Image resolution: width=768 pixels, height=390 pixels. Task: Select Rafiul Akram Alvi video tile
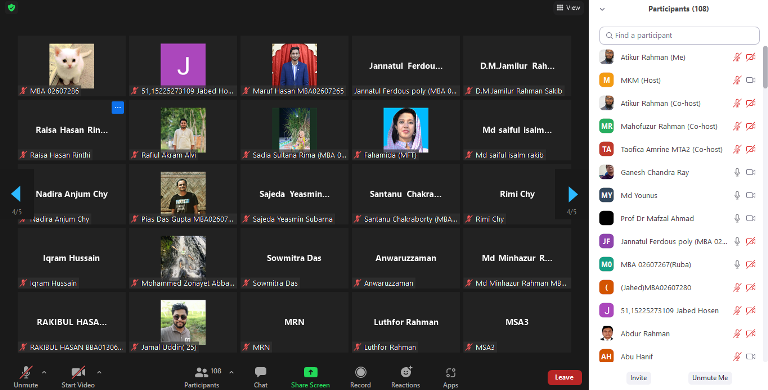183,130
